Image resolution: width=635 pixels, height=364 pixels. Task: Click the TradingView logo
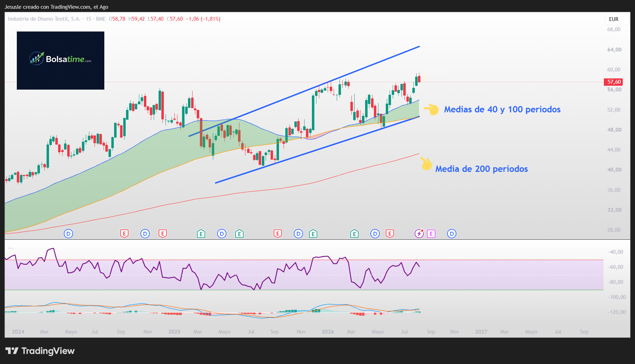point(40,351)
